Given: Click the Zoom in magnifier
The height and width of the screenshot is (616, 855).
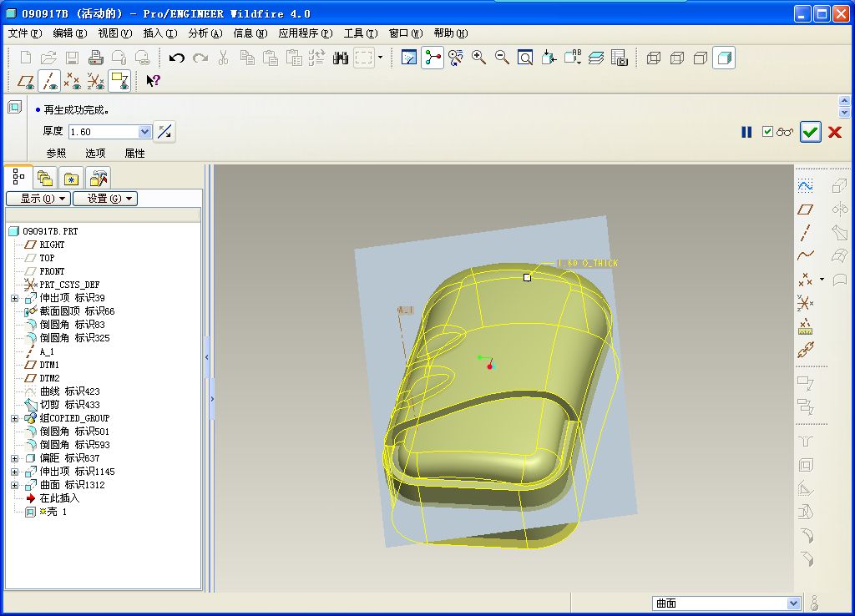Looking at the screenshot, I should tap(478, 58).
